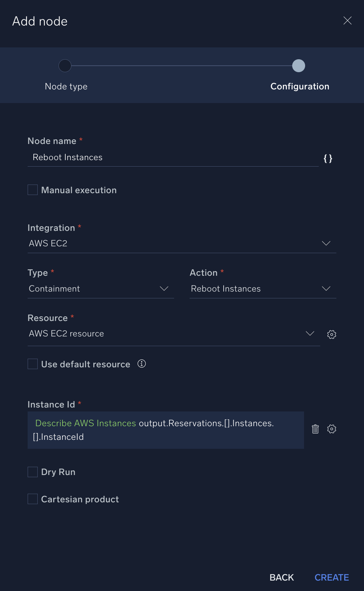Viewport: 364px width, 591px height.
Task: Enable the Dry Run checkbox
Action: [33, 472]
